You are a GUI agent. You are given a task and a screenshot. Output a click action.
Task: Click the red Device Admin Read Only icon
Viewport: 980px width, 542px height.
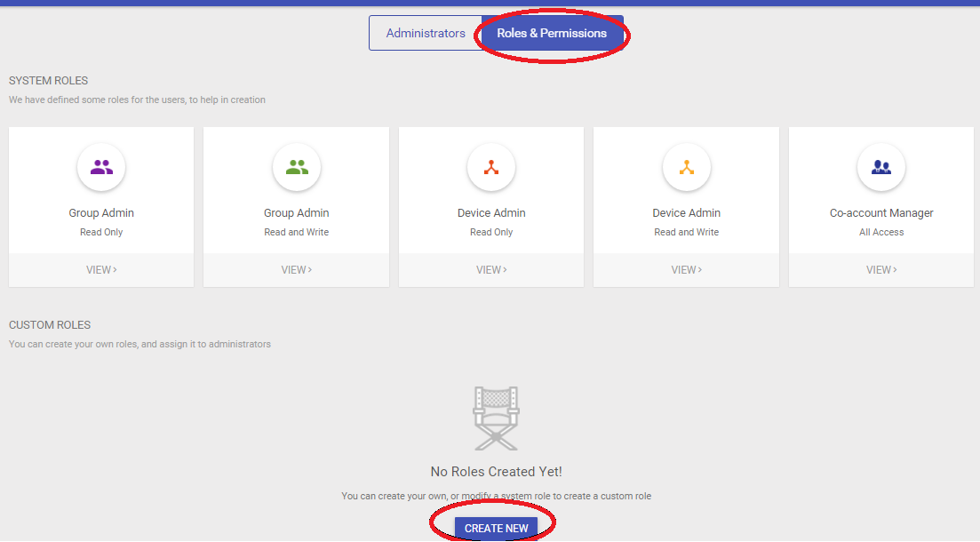[x=491, y=167]
